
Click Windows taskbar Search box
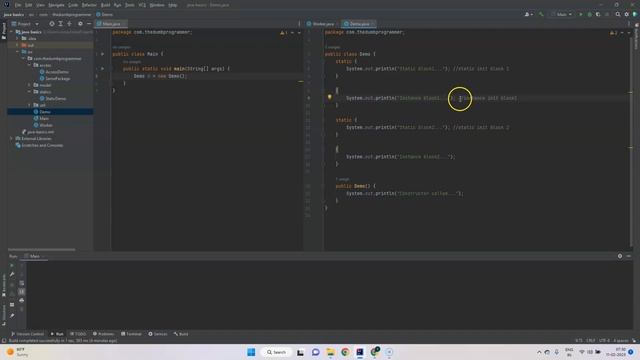[276, 352]
